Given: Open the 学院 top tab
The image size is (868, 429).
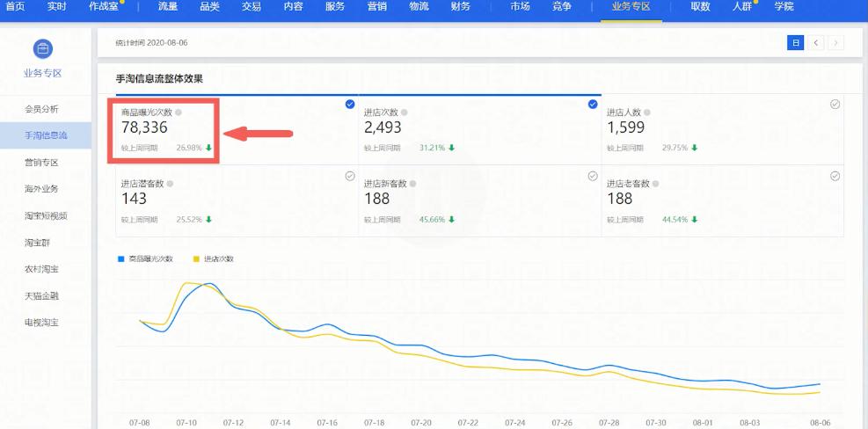Looking at the screenshot, I should coord(784,7).
